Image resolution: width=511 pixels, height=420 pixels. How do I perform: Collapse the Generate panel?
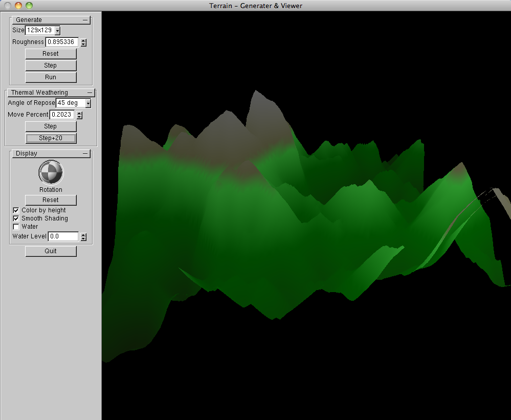(86, 20)
